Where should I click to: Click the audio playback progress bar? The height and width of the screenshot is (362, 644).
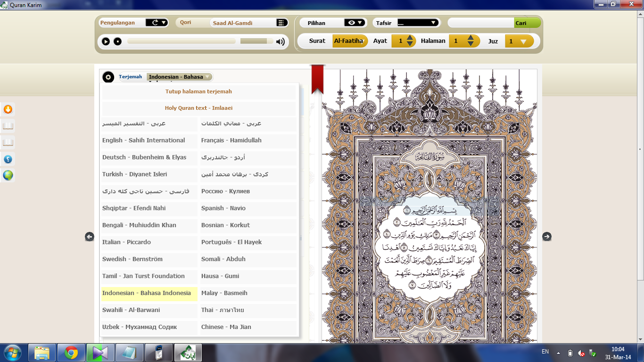(x=182, y=41)
